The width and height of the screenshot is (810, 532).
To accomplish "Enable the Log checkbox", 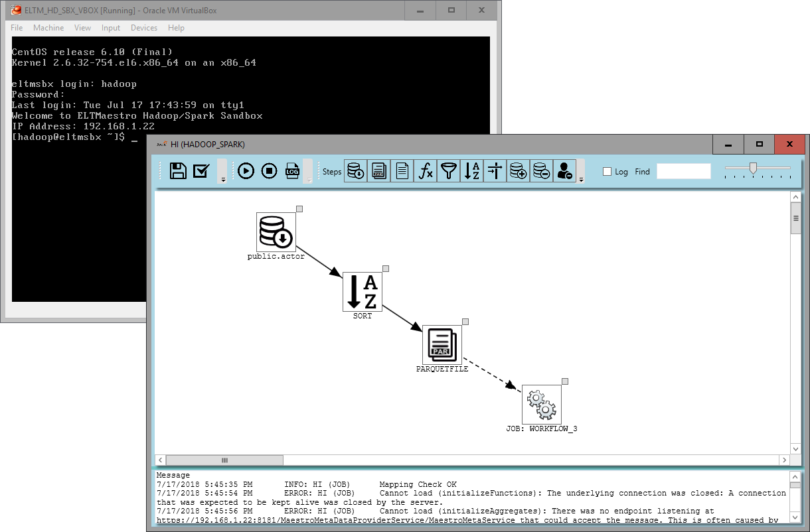I will pyautogui.click(x=607, y=171).
